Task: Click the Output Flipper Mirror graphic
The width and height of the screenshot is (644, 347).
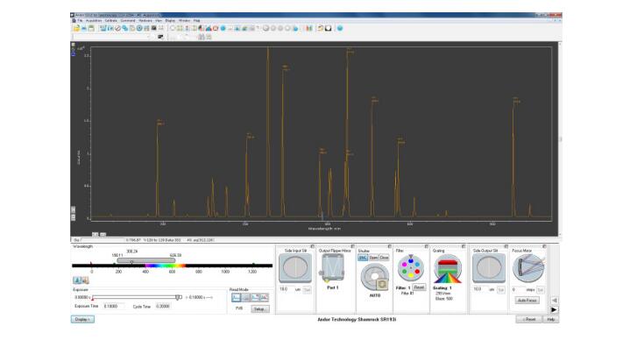Action: coord(333,268)
